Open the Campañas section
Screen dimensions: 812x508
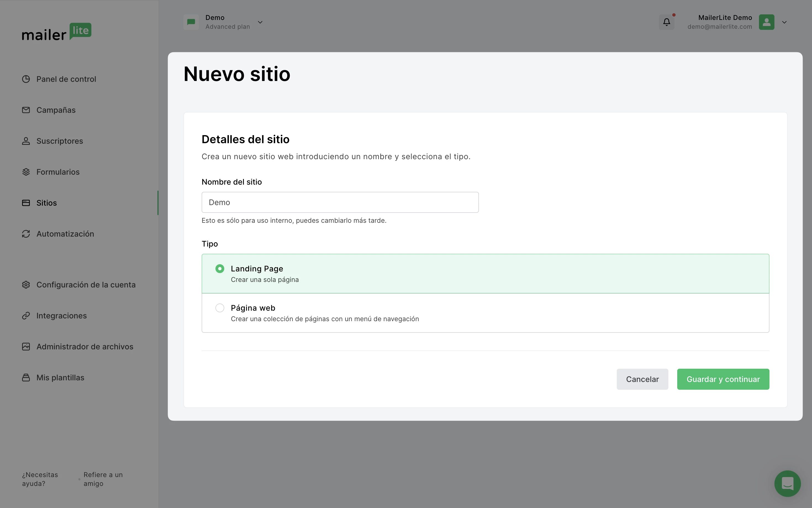coord(56,110)
